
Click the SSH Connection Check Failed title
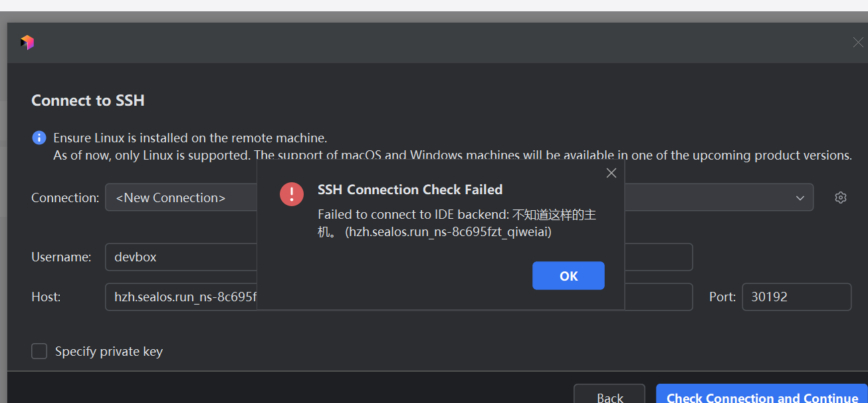pyautogui.click(x=410, y=190)
